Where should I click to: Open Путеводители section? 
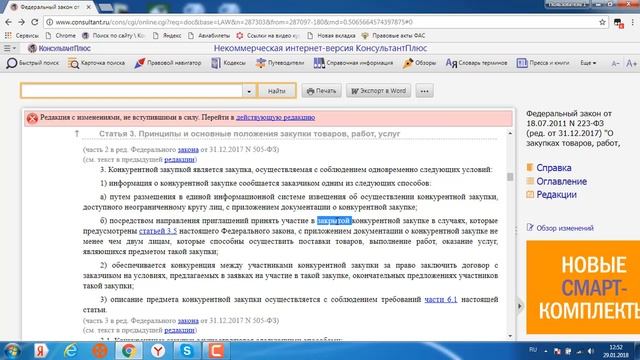click(x=280, y=63)
